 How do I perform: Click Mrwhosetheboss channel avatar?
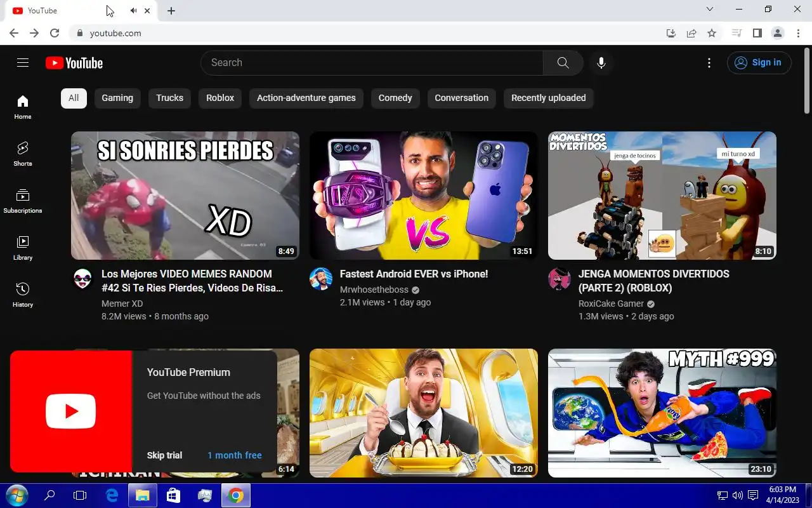[x=321, y=279]
